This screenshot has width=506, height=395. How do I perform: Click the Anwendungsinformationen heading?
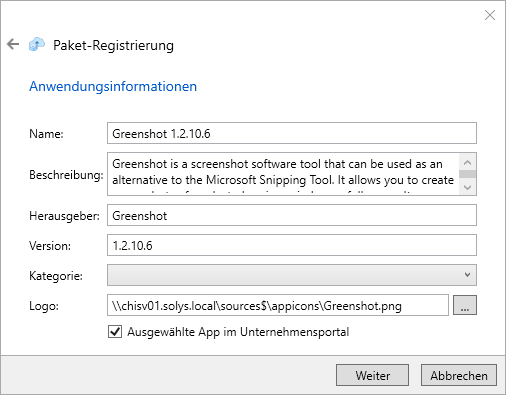[x=113, y=86]
